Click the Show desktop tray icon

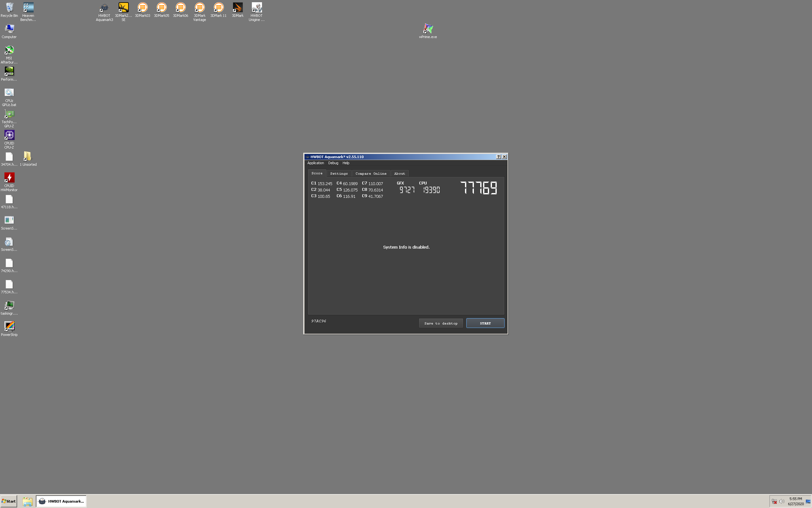(x=808, y=502)
